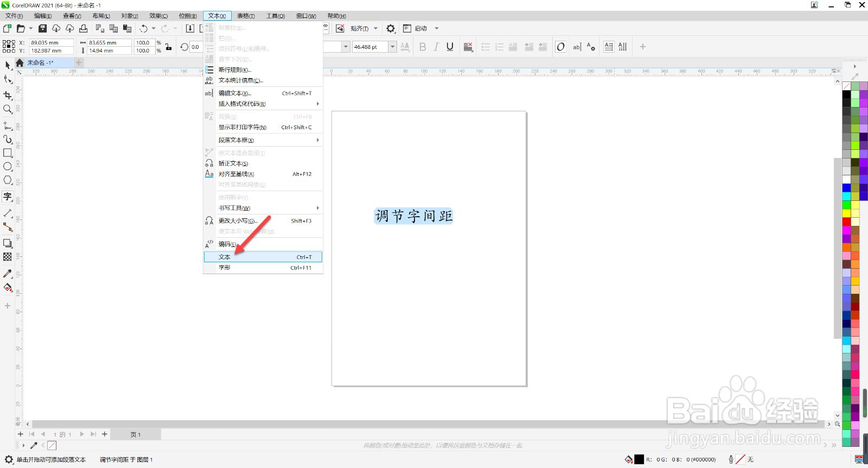
Task: Click the Text Properties icon with gear
Action: (x=591, y=47)
